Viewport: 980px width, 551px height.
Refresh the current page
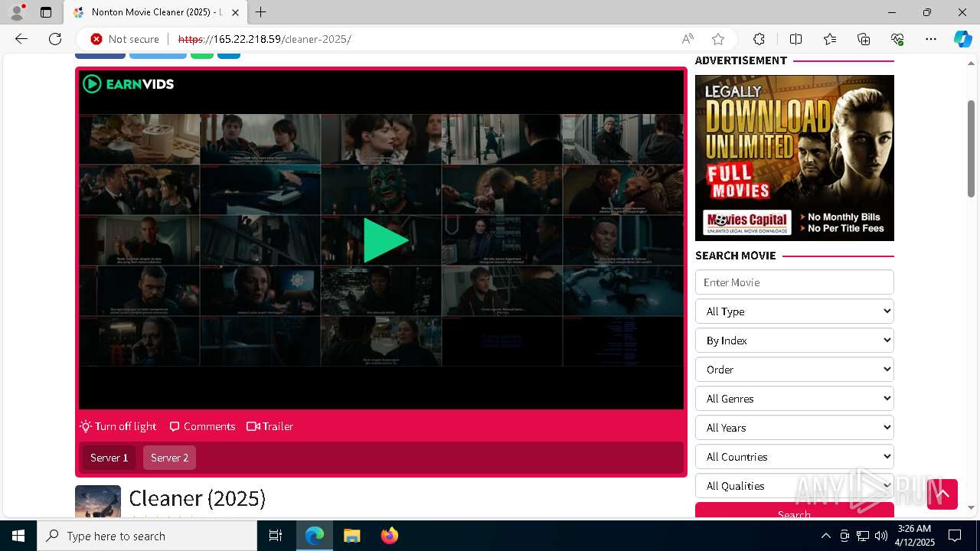click(x=55, y=39)
